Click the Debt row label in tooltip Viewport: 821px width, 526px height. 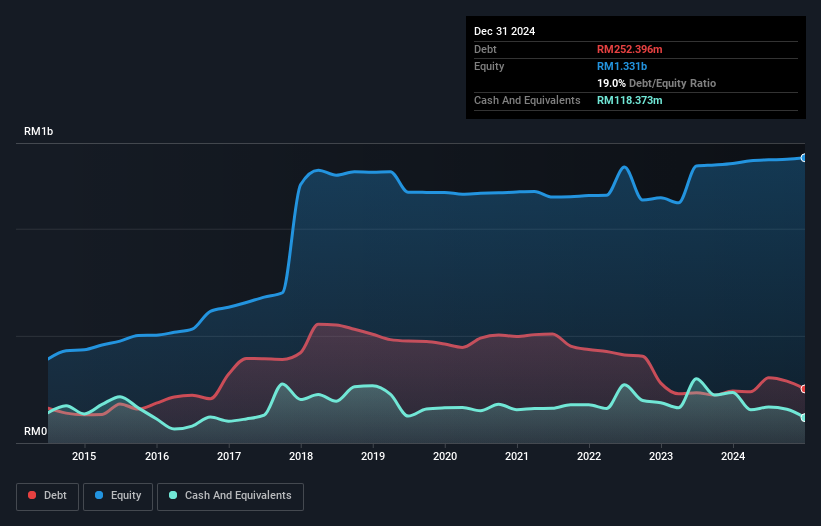point(485,49)
